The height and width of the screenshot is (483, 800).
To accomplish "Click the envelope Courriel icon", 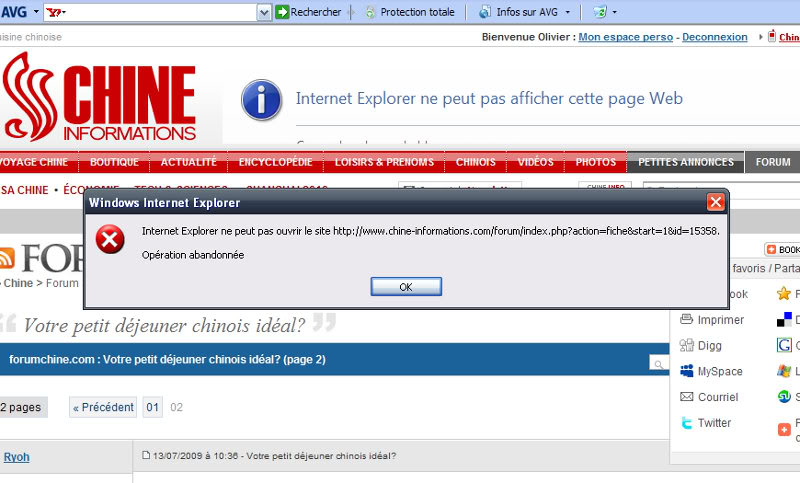I will (x=687, y=396).
